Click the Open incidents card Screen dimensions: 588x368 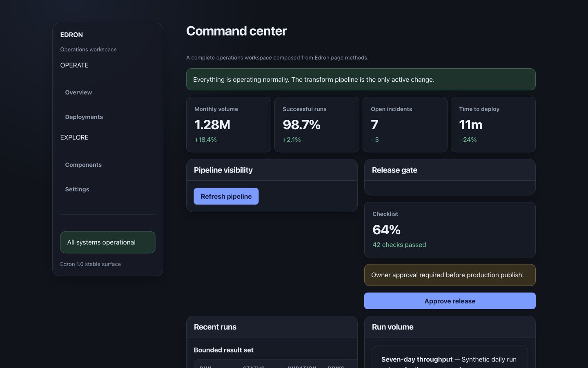tap(405, 125)
